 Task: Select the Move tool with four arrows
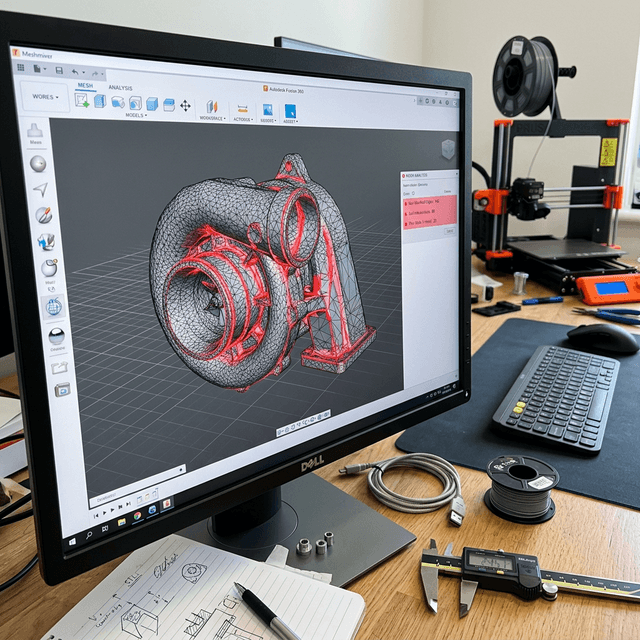point(185,105)
